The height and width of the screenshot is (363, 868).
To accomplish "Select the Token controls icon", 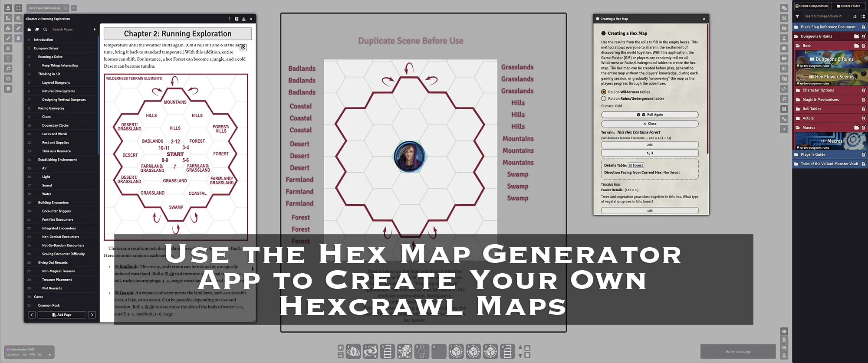I will click(x=8, y=8).
